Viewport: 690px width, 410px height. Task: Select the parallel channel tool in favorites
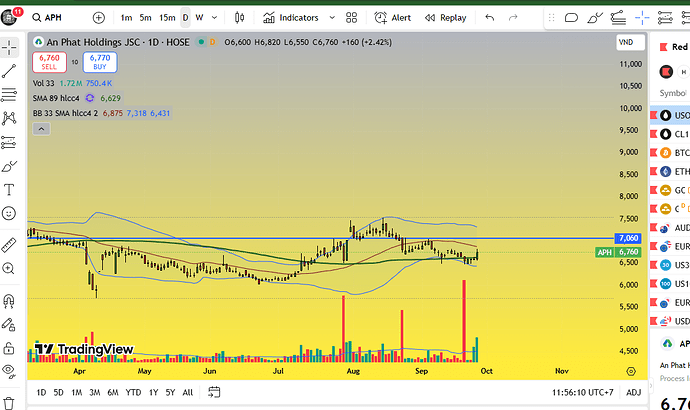pos(618,18)
